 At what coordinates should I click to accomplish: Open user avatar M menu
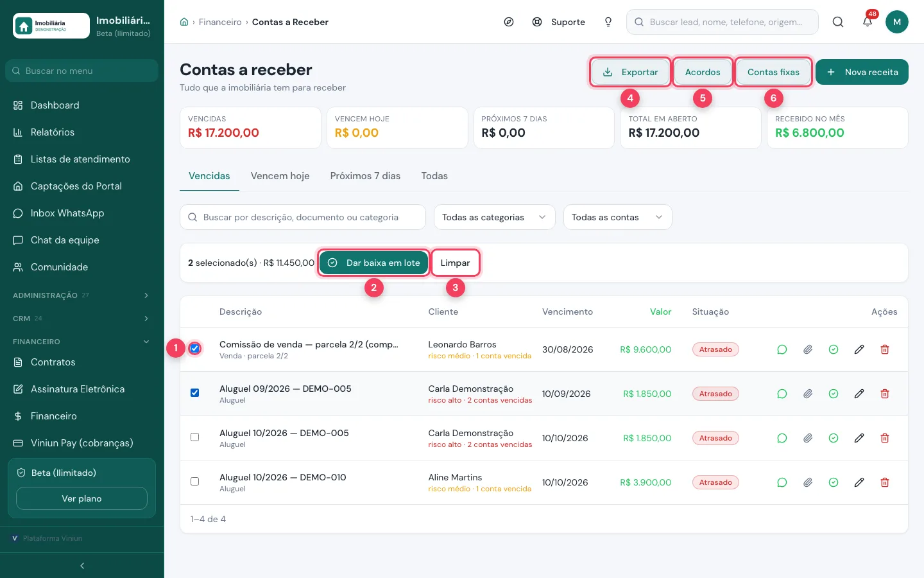pyautogui.click(x=897, y=22)
